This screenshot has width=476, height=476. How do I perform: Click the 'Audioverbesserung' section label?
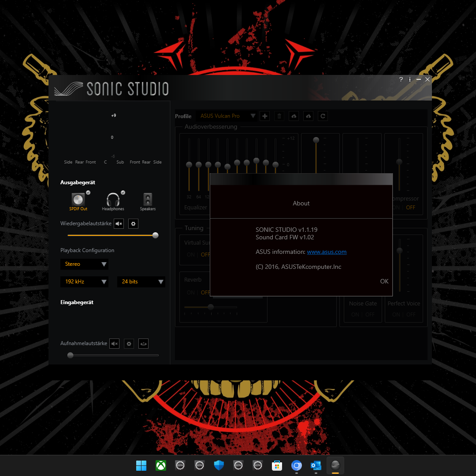point(211,126)
